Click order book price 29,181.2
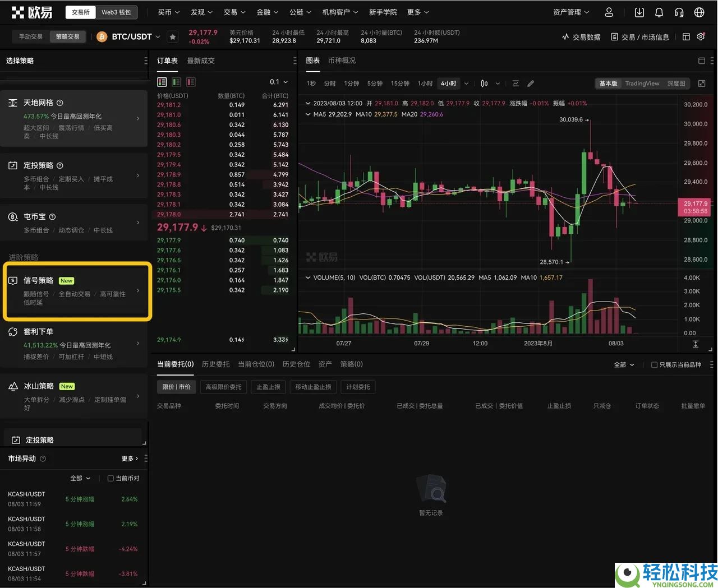Image resolution: width=718 pixels, height=588 pixels. pyautogui.click(x=169, y=105)
